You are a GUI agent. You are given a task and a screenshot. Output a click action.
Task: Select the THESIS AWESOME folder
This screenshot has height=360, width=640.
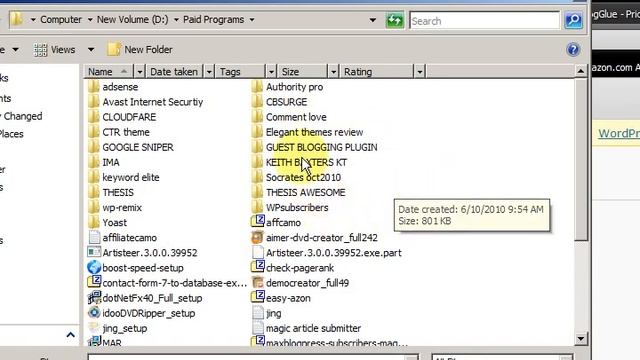tap(298, 193)
